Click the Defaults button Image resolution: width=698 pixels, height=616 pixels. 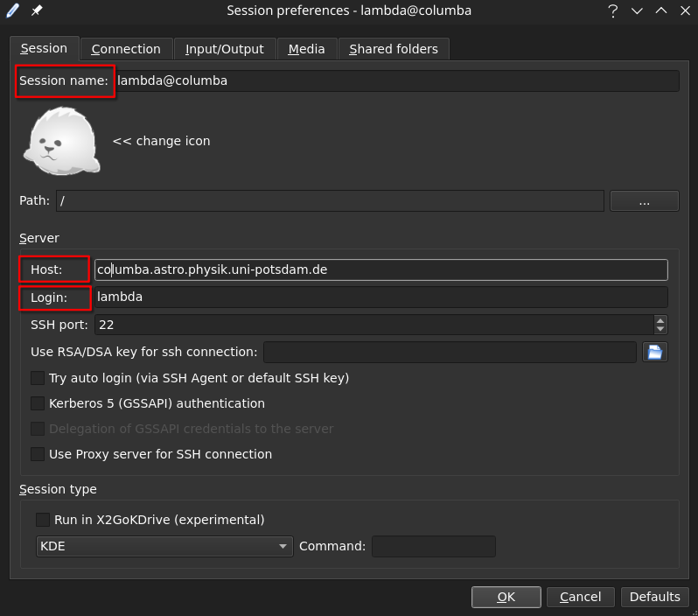coord(654,597)
